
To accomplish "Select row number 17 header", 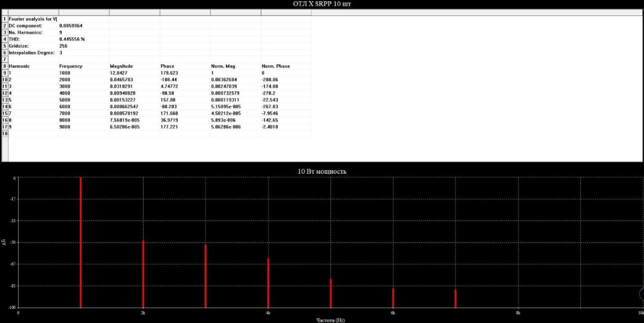I will click(x=4, y=127).
